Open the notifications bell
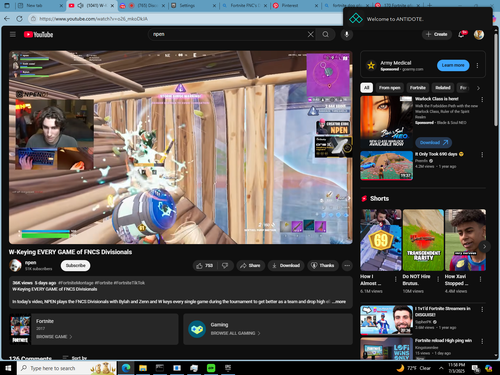This screenshot has width=500, height=375. pos(462,34)
